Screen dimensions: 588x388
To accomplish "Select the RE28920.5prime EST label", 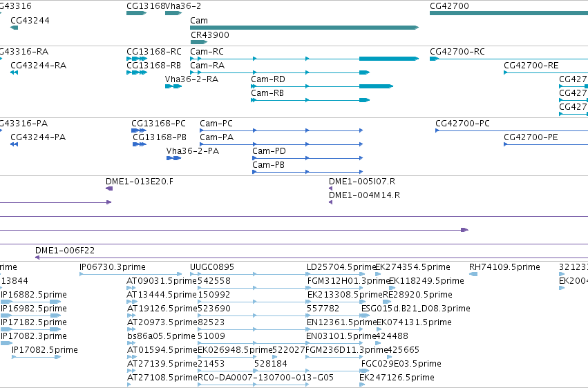I will tap(418, 295).
